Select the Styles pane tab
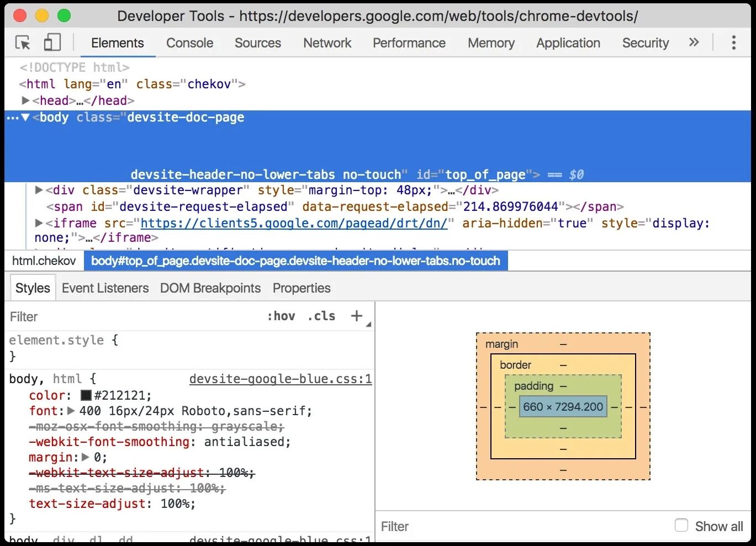 click(x=33, y=288)
